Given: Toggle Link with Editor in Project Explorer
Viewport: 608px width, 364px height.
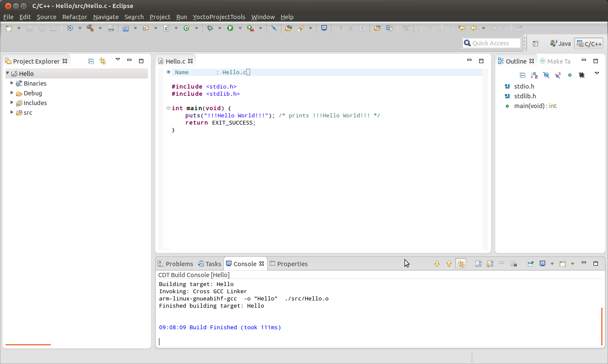Looking at the screenshot, I should (103, 61).
